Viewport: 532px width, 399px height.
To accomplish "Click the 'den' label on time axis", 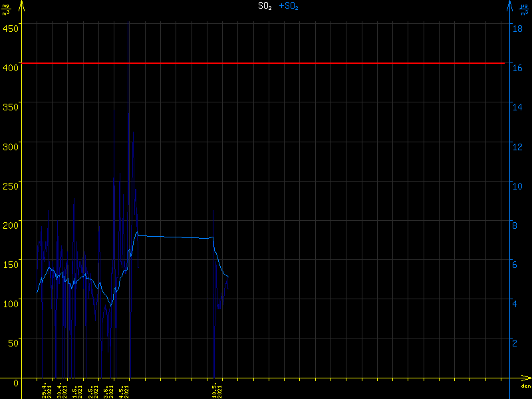I will 525,386.
